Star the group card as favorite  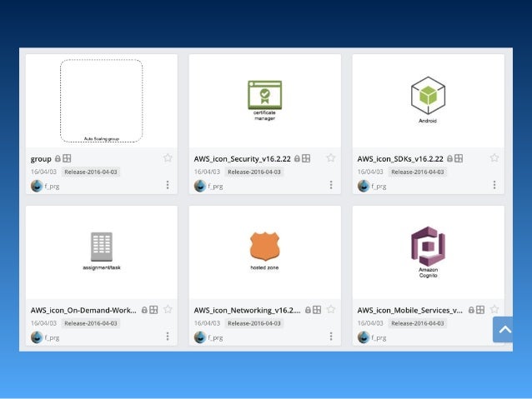[x=168, y=158]
